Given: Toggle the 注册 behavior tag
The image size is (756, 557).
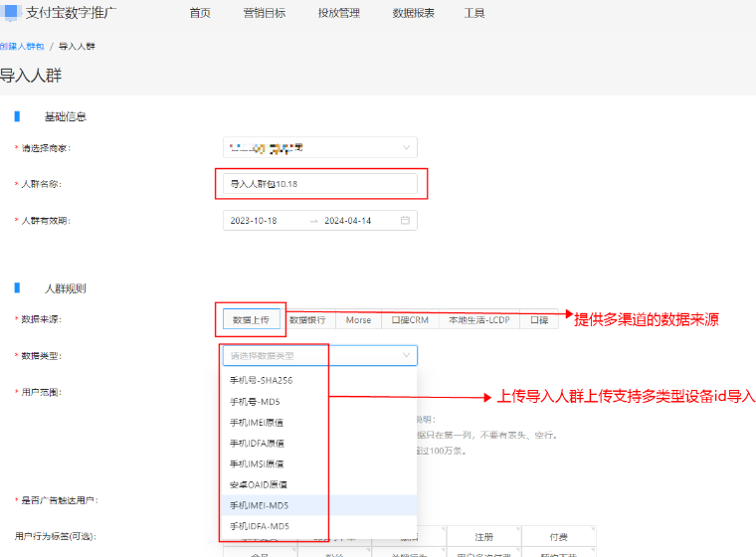Looking at the screenshot, I should (x=484, y=537).
